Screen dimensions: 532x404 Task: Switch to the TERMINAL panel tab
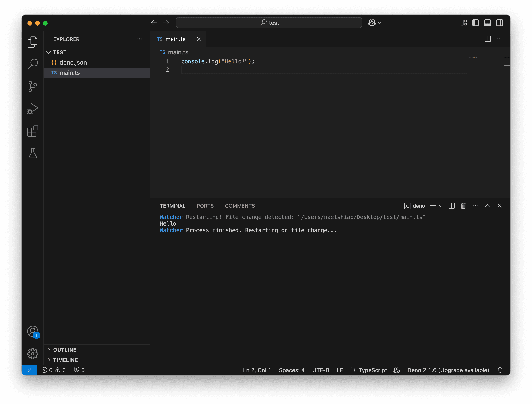coord(173,206)
